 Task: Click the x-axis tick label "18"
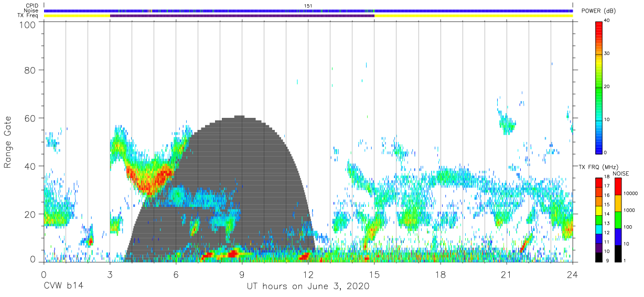tap(440, 274)
